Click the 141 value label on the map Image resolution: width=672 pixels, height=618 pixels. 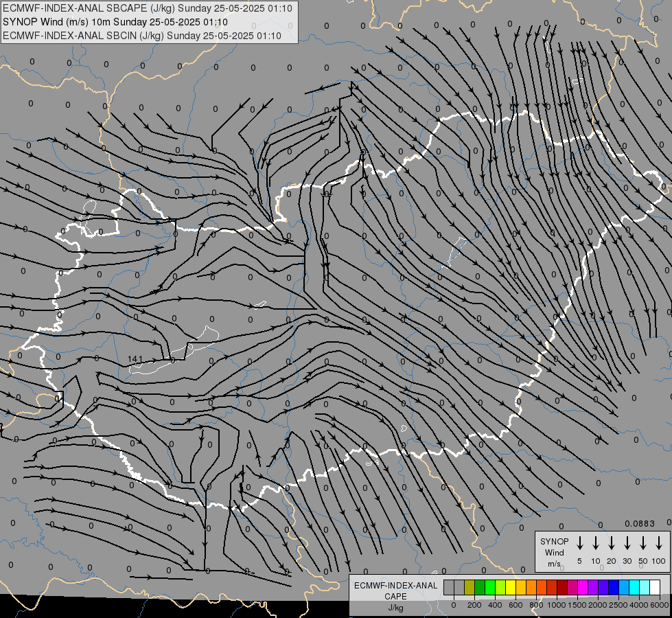(x=135, y=359)
